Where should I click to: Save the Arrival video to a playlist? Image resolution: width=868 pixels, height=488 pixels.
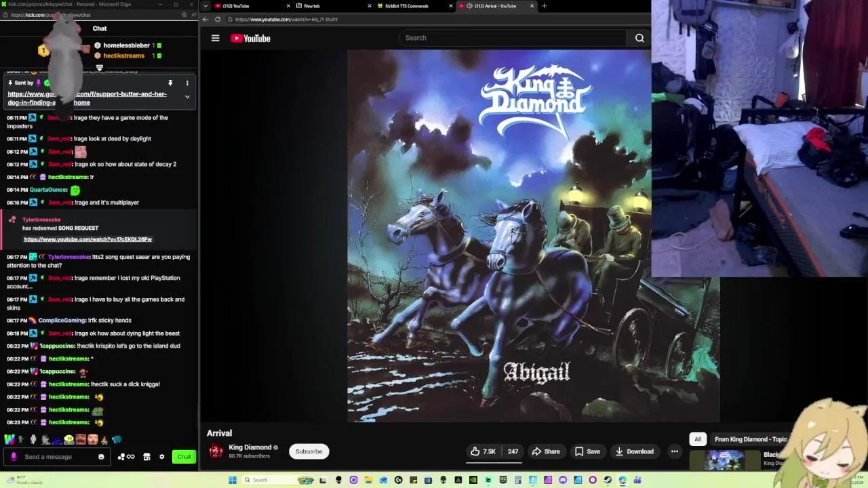(x=587, y=451)
